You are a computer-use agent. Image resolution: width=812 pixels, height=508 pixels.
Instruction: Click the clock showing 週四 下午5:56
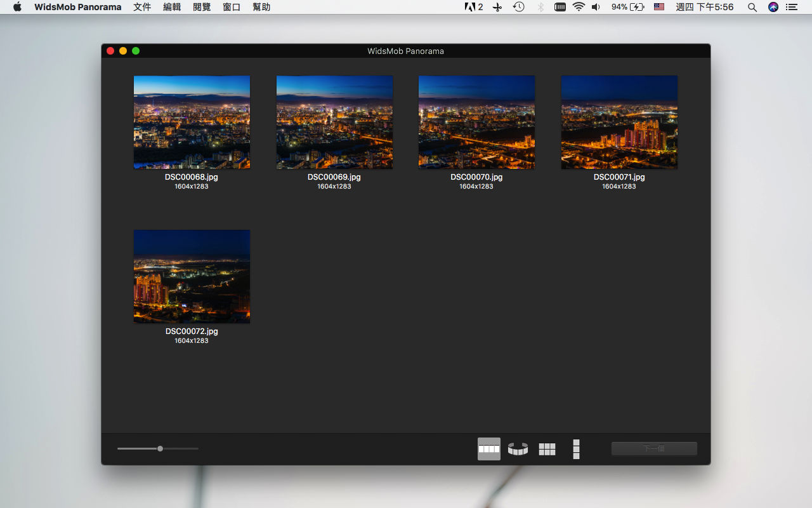(x=705, y=7)
